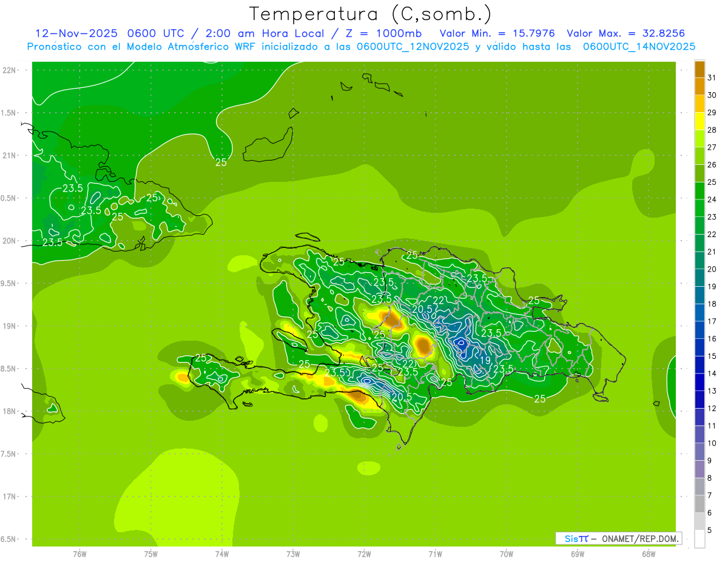
Task: Click the 76W longitude axis label
Action: click(79, 554)
